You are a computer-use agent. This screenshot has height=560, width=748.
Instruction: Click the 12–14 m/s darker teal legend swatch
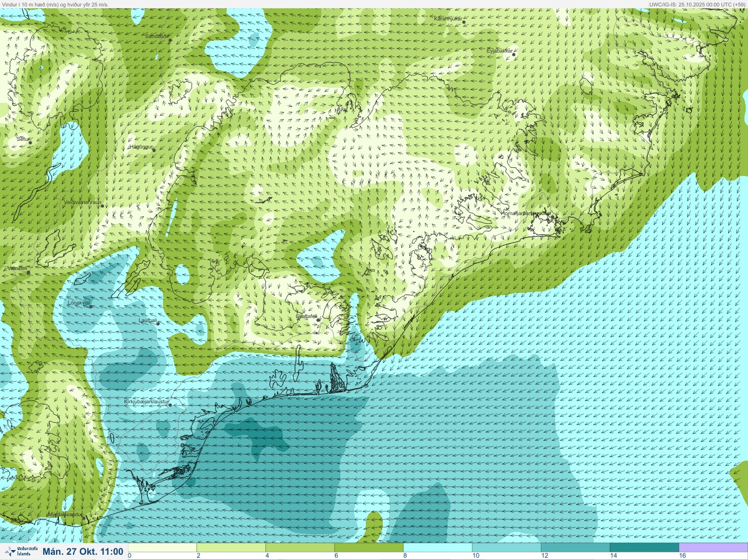click(576, 548)
